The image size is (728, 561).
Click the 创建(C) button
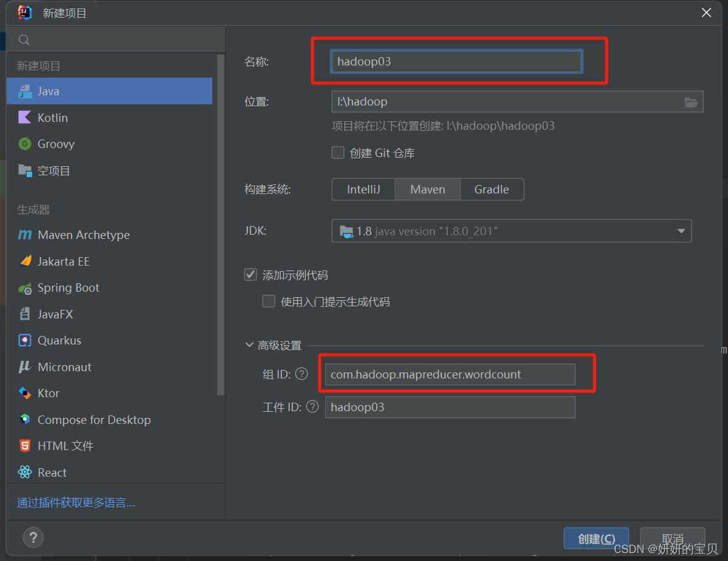coord(596,539)
